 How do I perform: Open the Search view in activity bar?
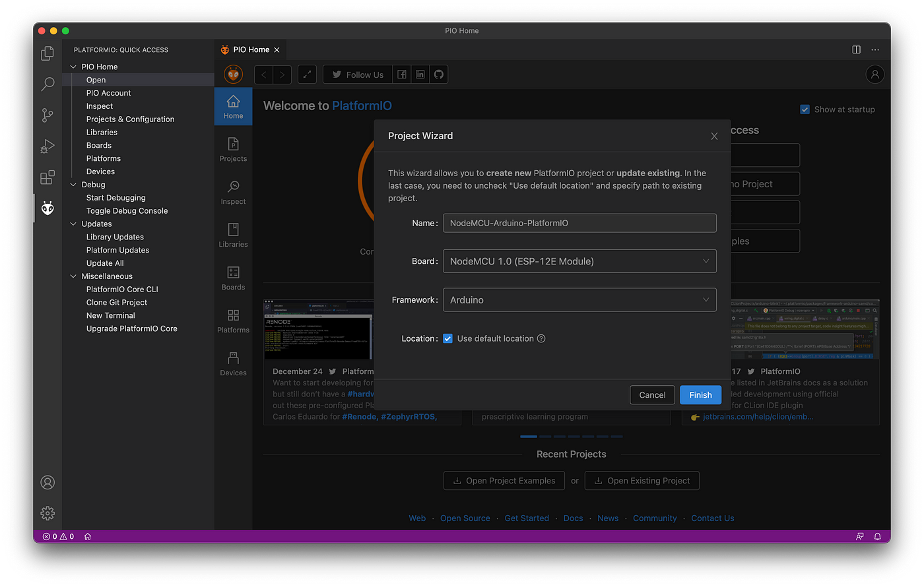[48, 84]
